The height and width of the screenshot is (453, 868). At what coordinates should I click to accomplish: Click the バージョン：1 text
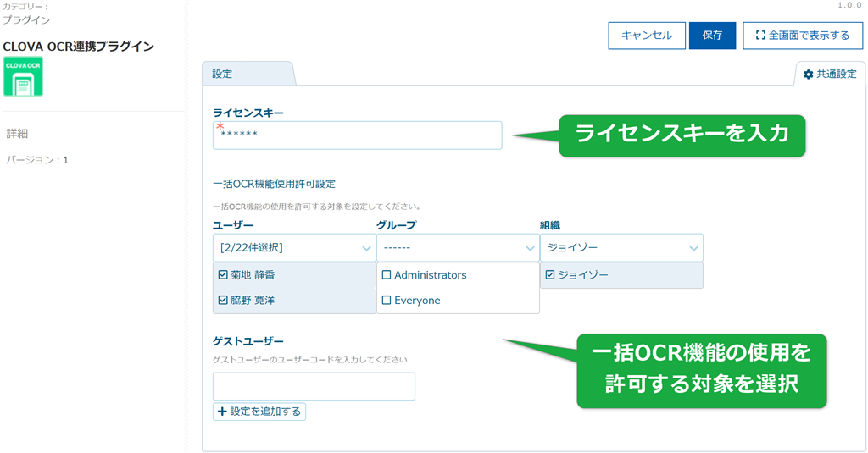[37, 160]
